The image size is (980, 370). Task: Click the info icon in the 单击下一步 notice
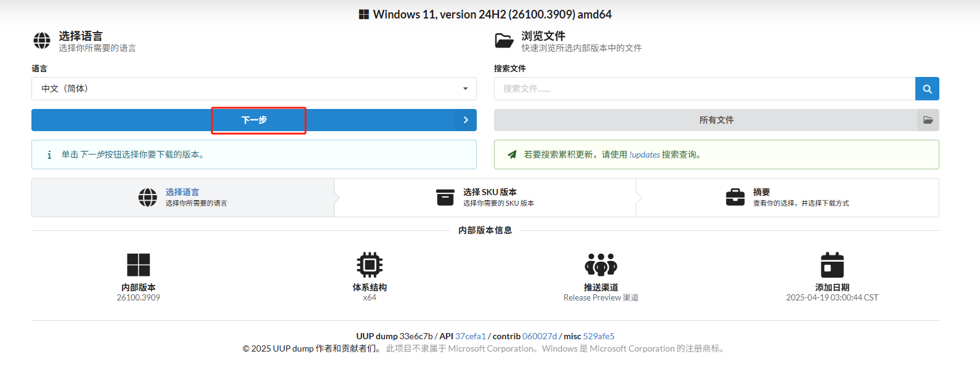[49, 155]
